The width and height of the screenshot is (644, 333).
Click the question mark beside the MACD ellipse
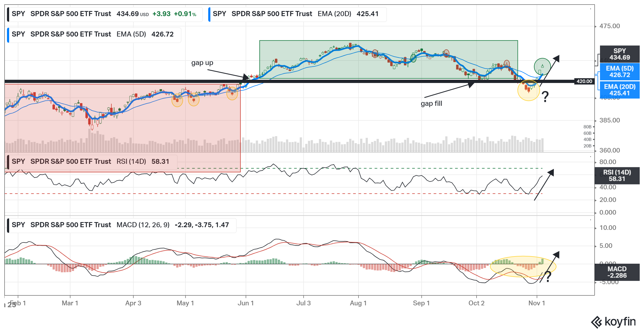tap(548, 276)
